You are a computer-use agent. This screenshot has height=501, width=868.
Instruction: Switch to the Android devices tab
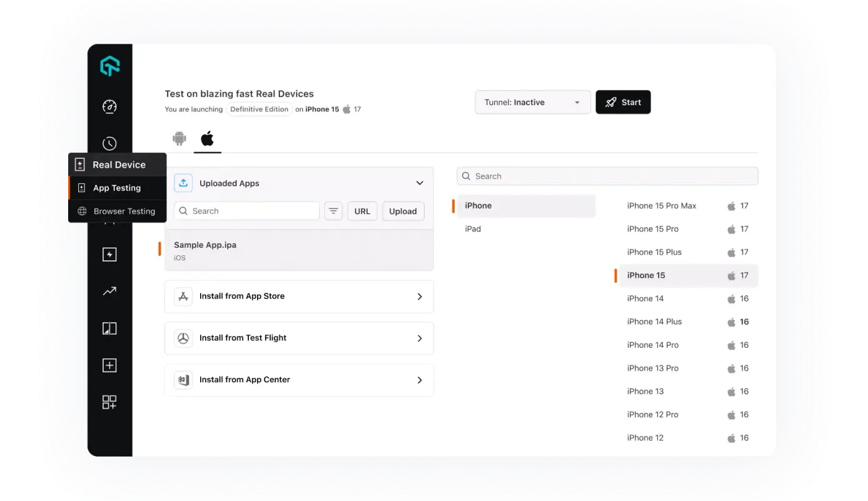179,138
